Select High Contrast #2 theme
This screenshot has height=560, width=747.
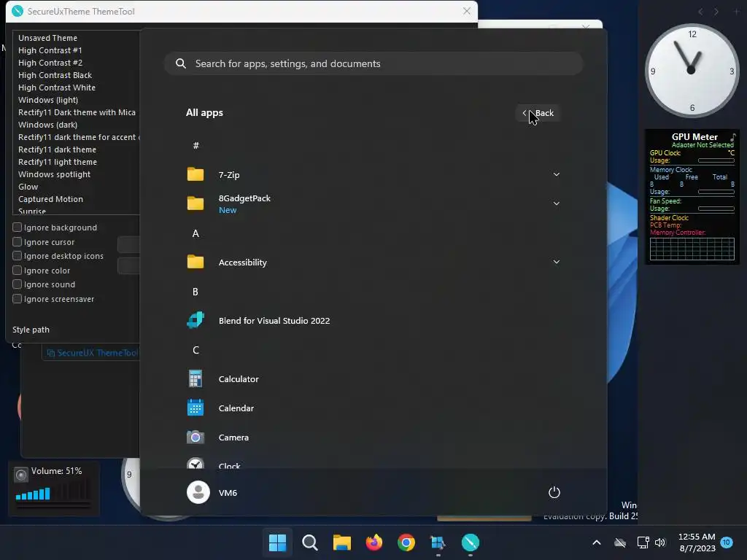50,63
